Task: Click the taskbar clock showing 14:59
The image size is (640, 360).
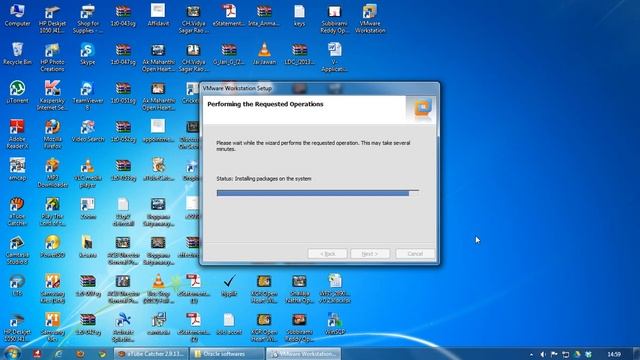Action: (x=614, y=354)
